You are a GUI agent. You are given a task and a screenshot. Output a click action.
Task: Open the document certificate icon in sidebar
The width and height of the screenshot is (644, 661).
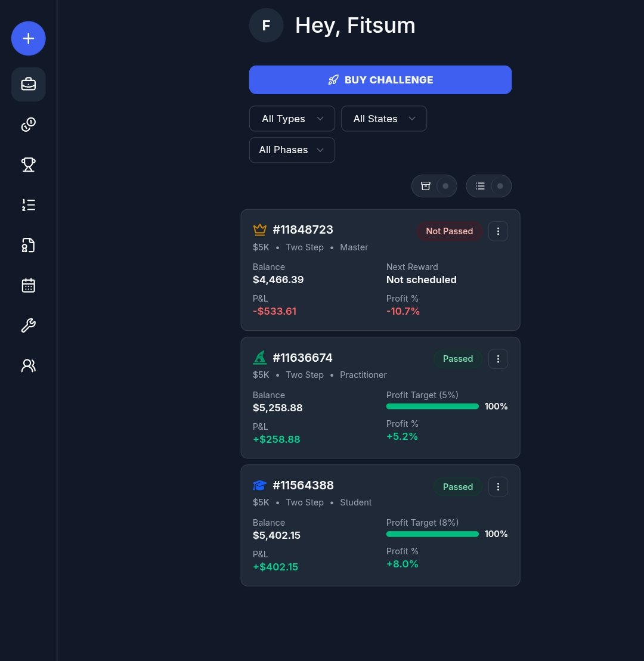(x=28, y=245)
